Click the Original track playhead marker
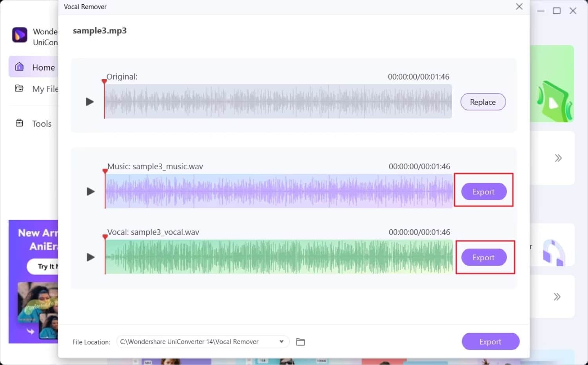This screenshot has height=365, width=588. [x=104, y=82]
